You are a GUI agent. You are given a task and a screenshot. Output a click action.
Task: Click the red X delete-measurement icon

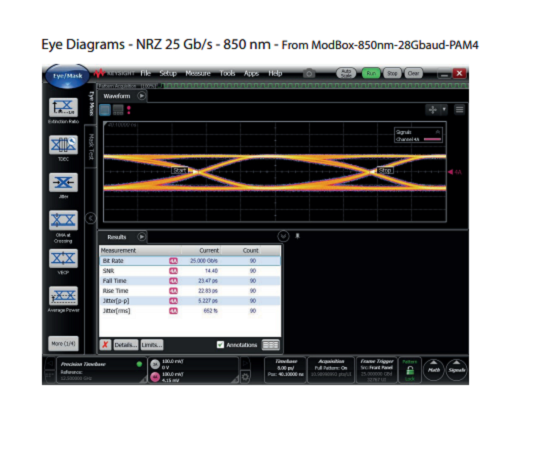106,345
